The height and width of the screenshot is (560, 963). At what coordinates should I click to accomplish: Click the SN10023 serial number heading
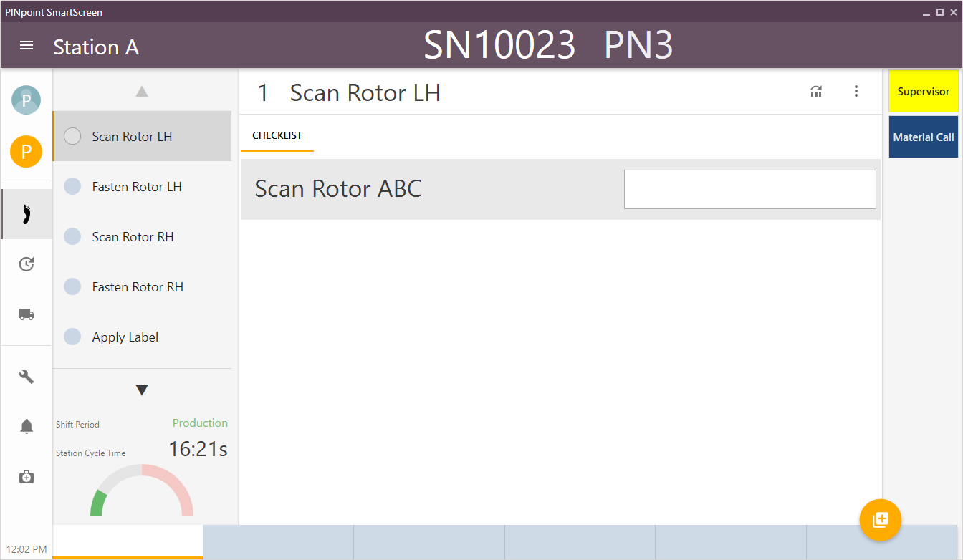(499, 45)
